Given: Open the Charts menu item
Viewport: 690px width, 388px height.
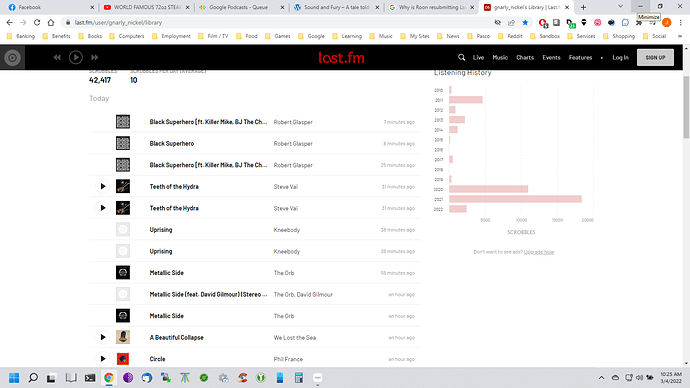Looking at the screenshot, I should click(x=525, y=57).
